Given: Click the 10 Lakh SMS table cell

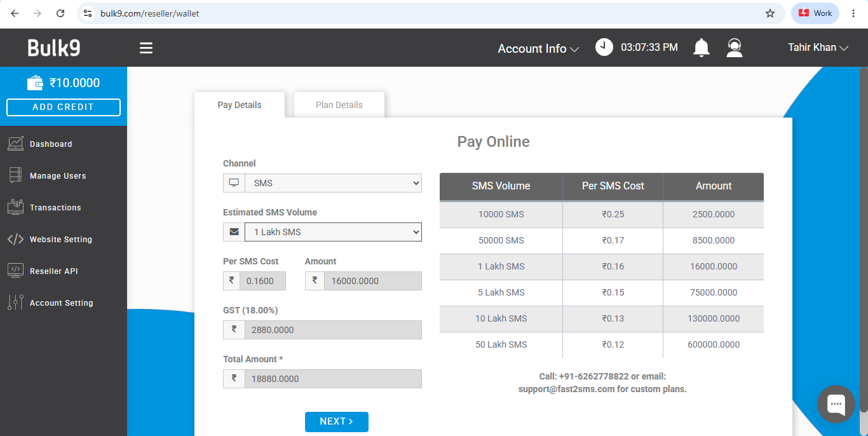Looking at the screenshot, I should tap(501, 319).
